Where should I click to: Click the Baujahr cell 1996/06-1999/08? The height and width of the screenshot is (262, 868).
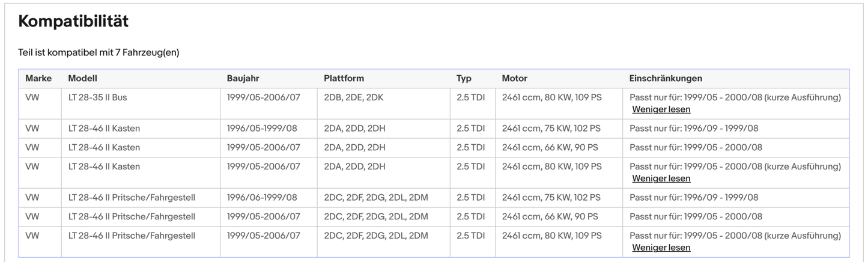pyautogui.click(x=262, y=198)
